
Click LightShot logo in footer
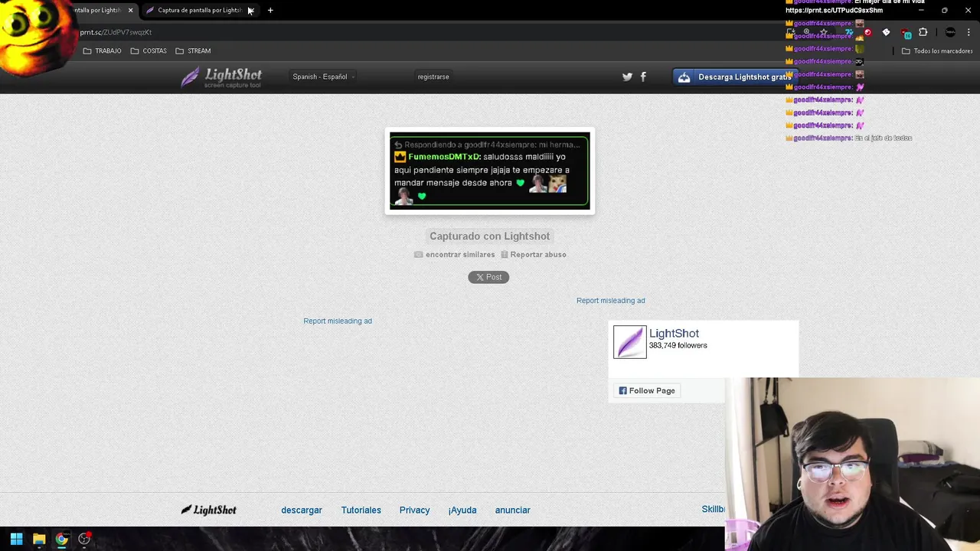pos(208,510)
